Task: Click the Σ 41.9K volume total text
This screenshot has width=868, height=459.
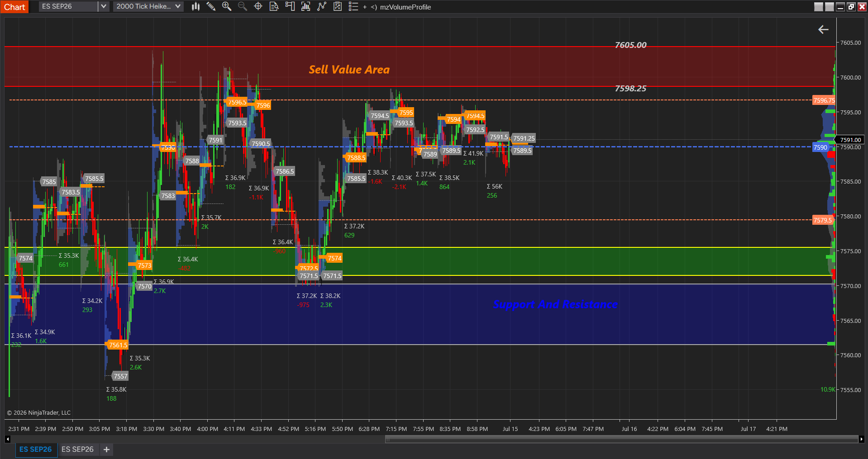Action: click(473, 153)
